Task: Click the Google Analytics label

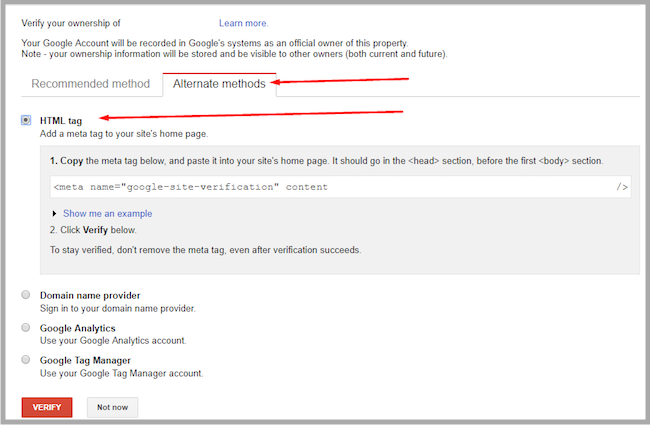Action: pyautogui.click(x=78, y=328)
